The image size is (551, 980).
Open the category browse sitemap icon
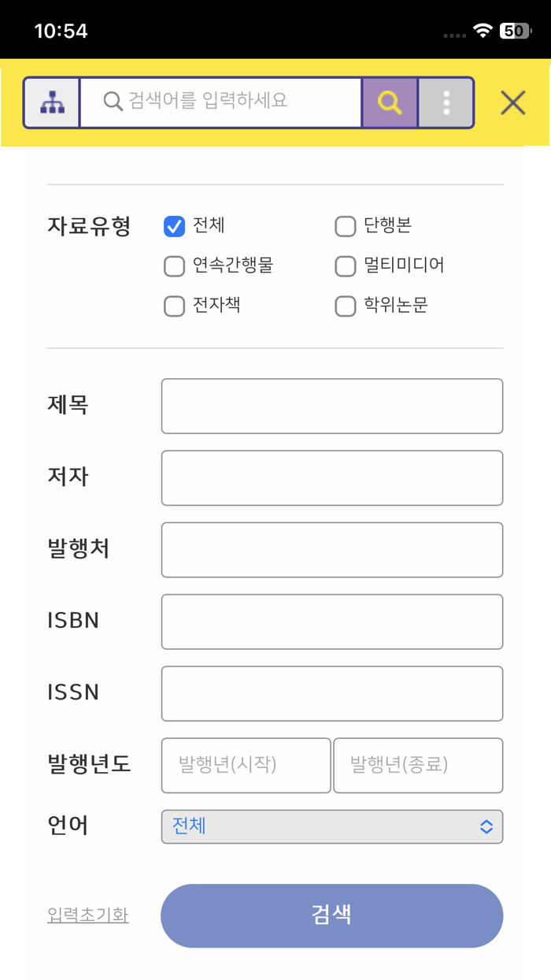pos(50,102)
